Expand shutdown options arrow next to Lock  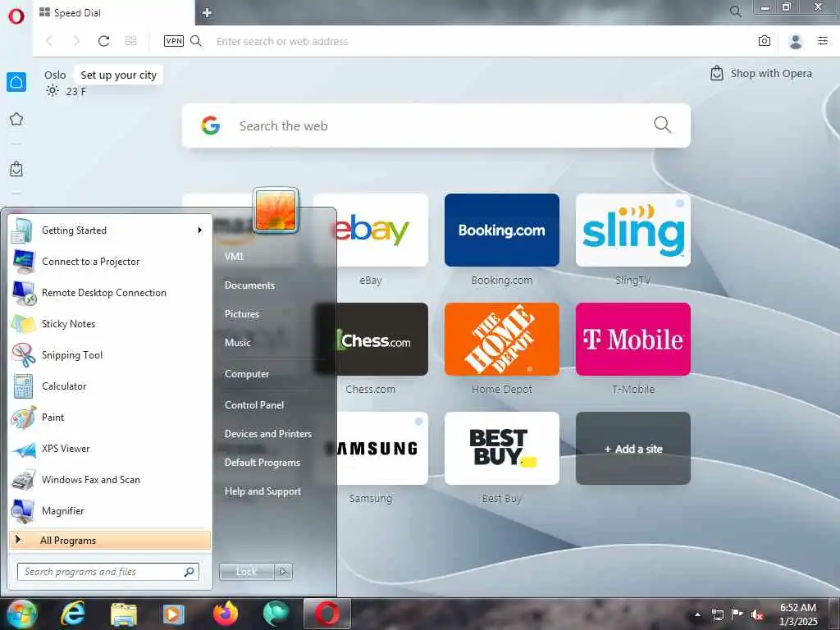(283, 572)
